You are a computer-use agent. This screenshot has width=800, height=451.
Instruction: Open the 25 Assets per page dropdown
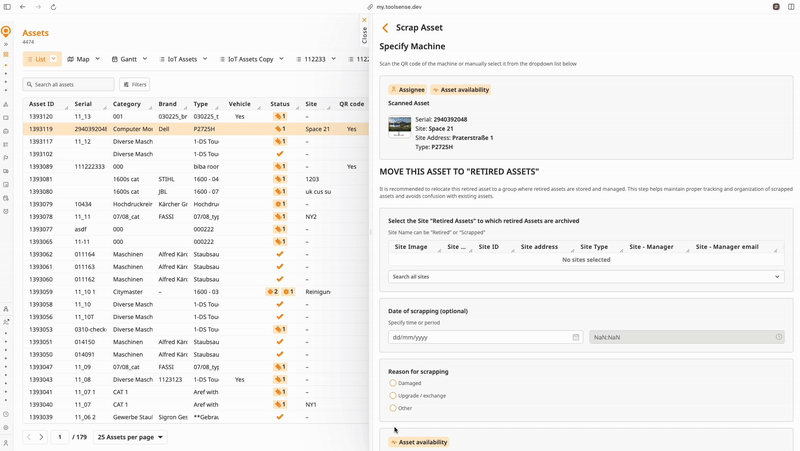click(131, 437)
